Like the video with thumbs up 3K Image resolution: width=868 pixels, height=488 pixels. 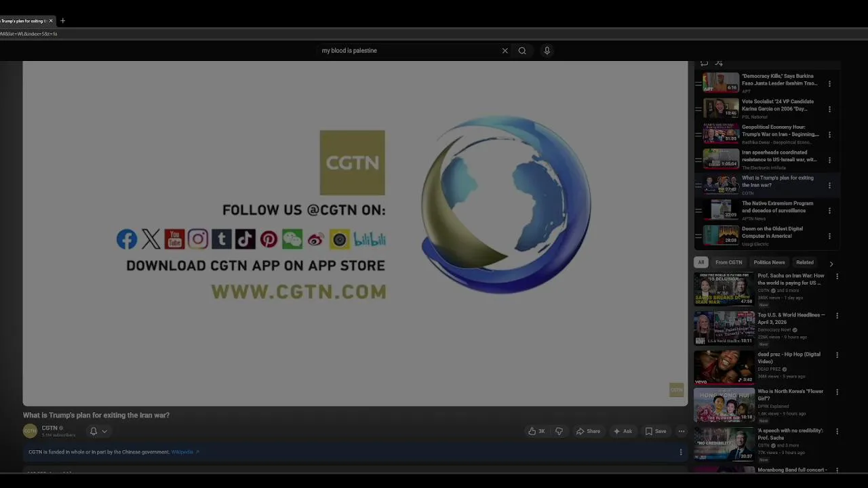point(537,431)
